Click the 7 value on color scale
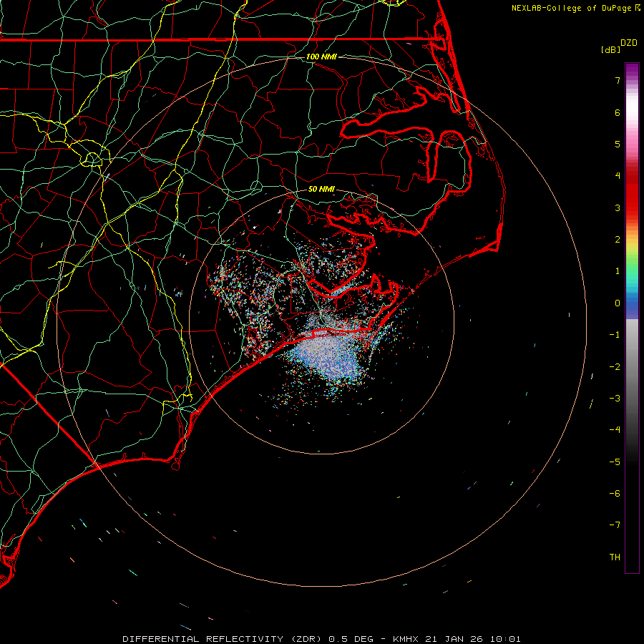This screenshot has height=644, width=644. tap(618, 80)
